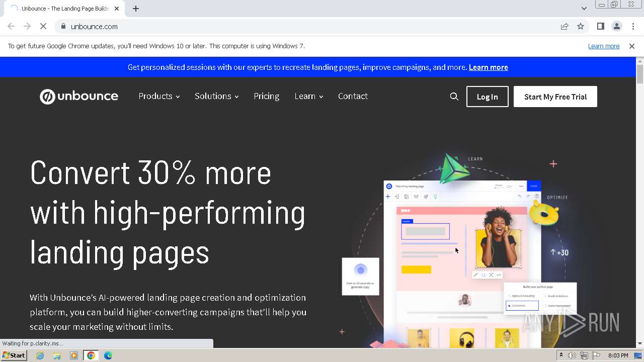Click the hero landing page builder illustration
Screen dimensions: 644x362
tap(460, 250)
